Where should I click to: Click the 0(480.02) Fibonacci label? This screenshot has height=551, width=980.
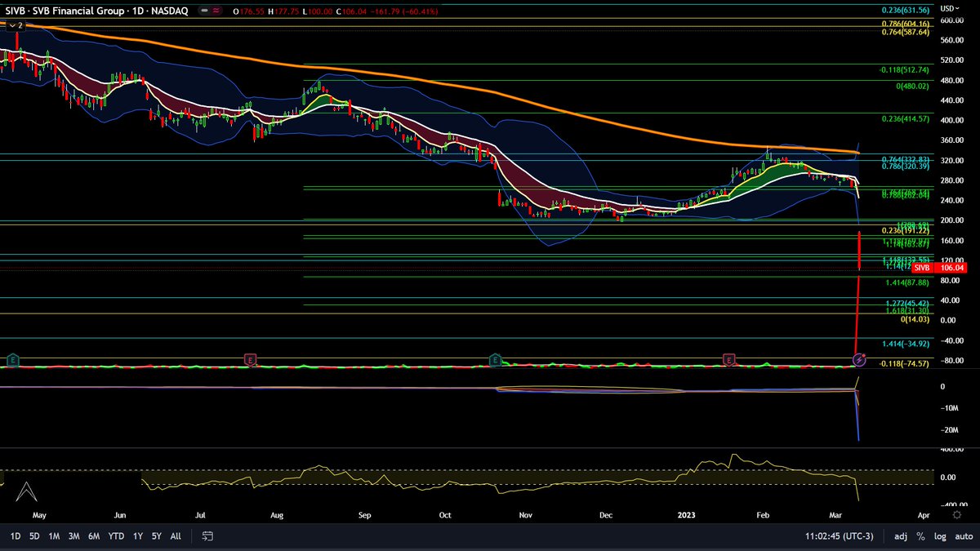pos(912,86)
